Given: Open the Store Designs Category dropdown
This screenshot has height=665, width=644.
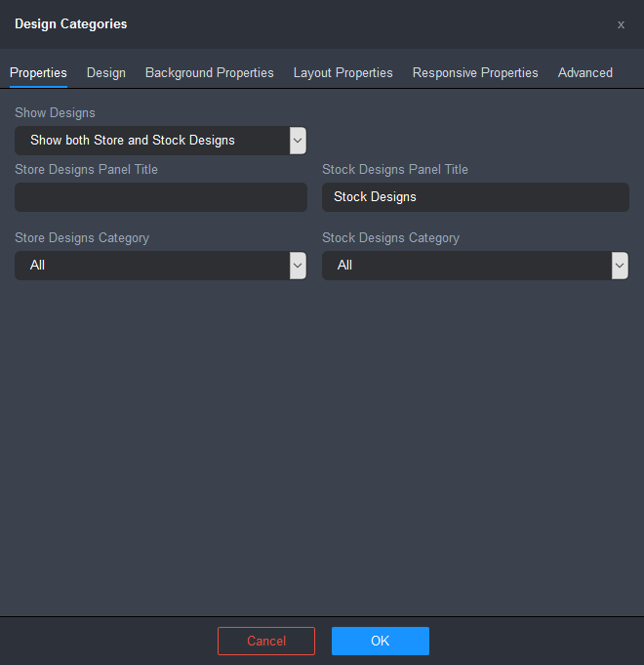Looking at the screenshot, I should click(x=161, y=266).
